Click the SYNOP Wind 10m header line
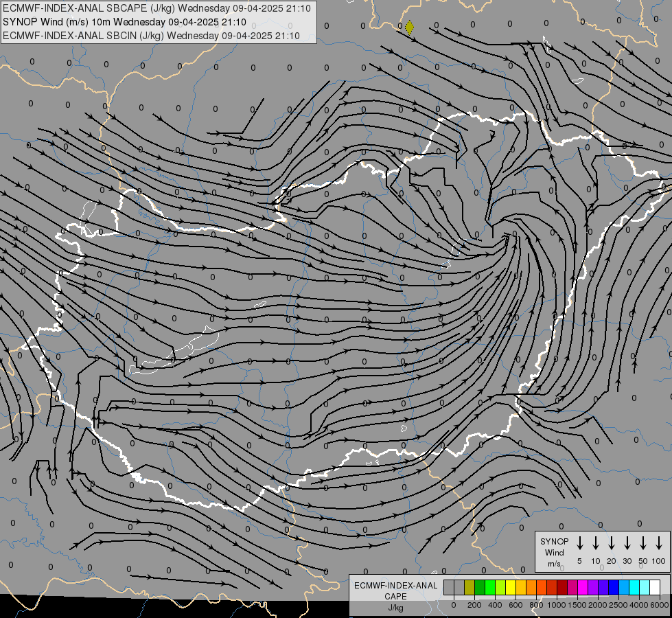 point(124,22)
